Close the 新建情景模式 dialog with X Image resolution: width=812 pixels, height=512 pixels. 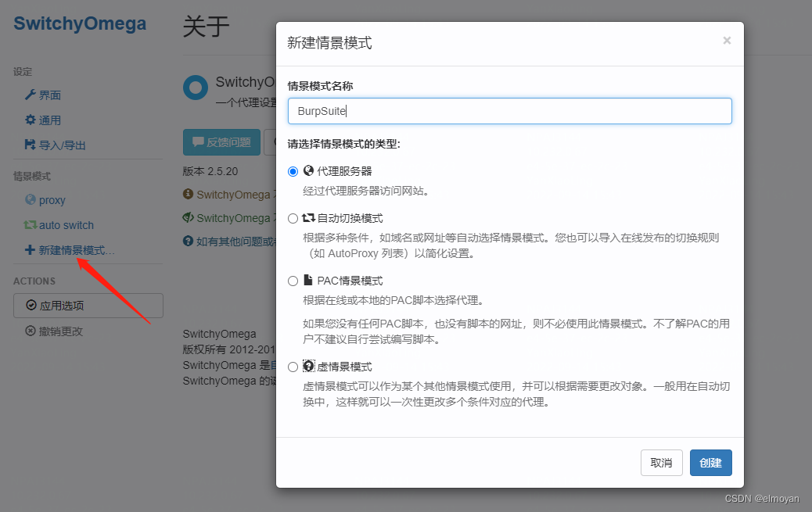[727, 41]
